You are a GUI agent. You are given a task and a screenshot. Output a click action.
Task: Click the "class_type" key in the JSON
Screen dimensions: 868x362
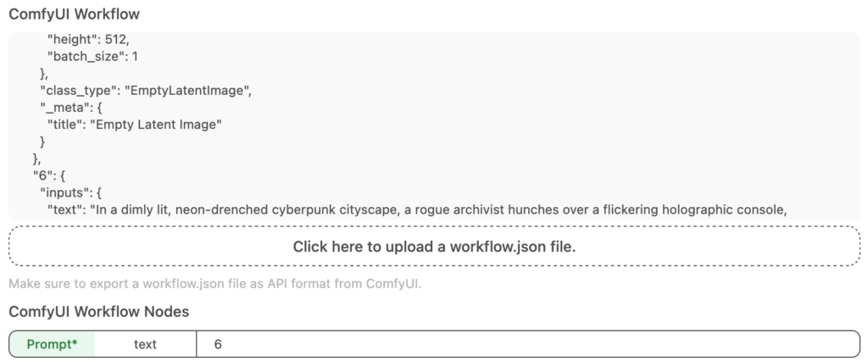click(x=78, y=91)
